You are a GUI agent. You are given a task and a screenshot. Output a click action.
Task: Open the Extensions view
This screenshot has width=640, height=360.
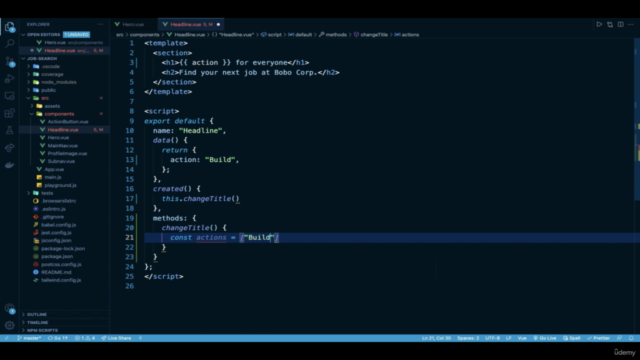[x=9, y=113]
